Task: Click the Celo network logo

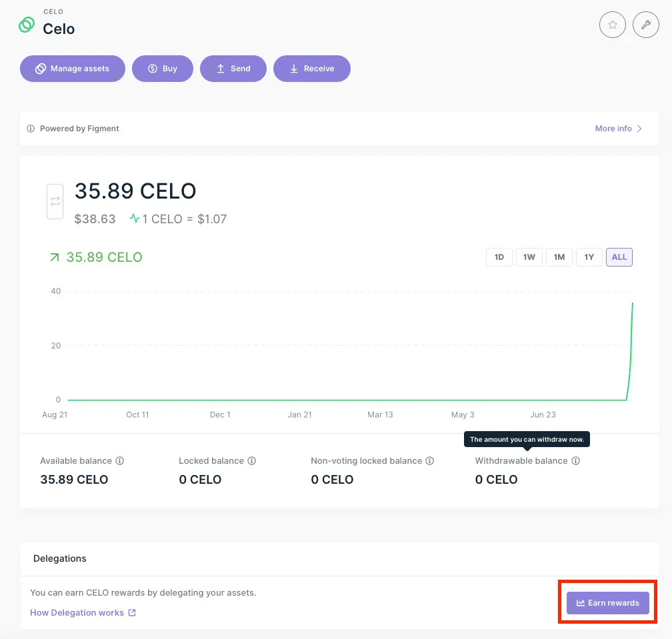Action: [x=26, y=24]
